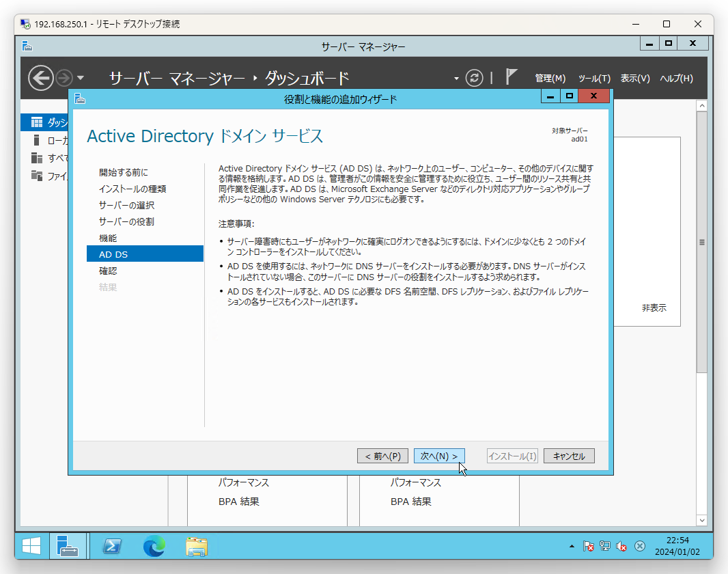The image size is (728, 574).
Task: Click right tile's パフォーマンス link
Action: pos(415,483)
